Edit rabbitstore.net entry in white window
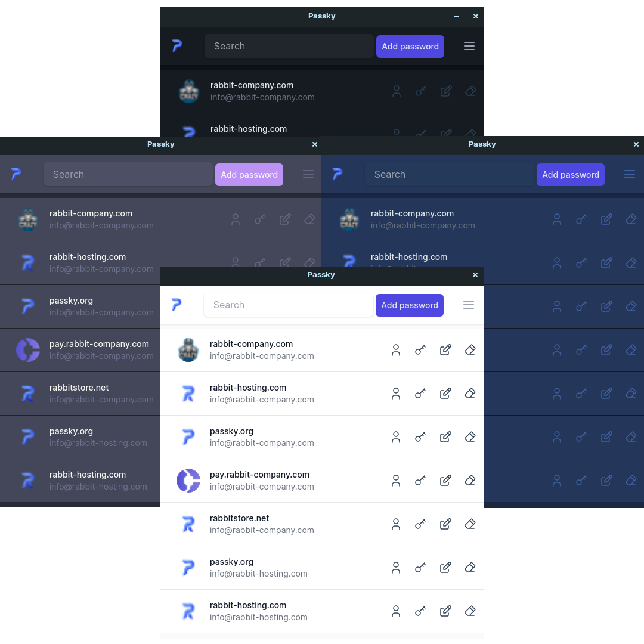 [445, 524]
